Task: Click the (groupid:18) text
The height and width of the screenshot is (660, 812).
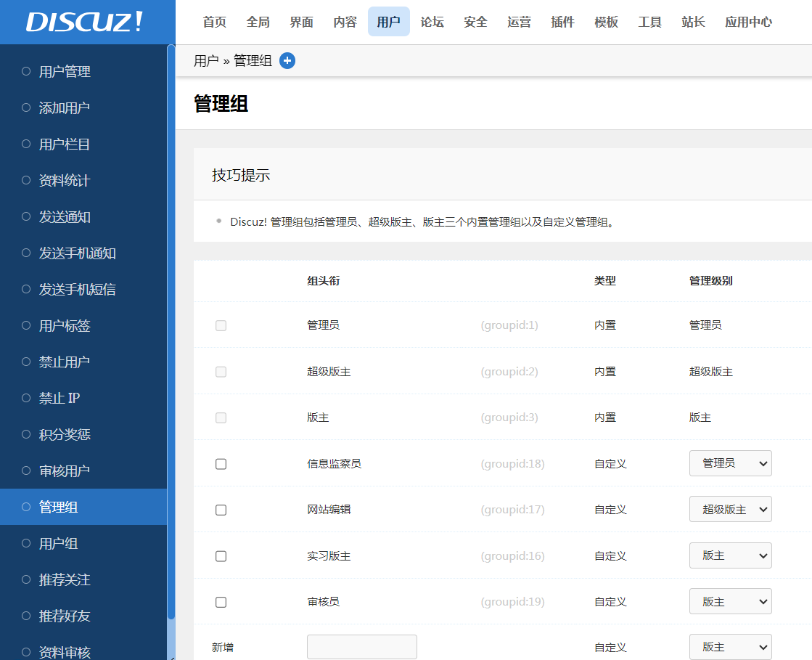Action: point(513,464)
